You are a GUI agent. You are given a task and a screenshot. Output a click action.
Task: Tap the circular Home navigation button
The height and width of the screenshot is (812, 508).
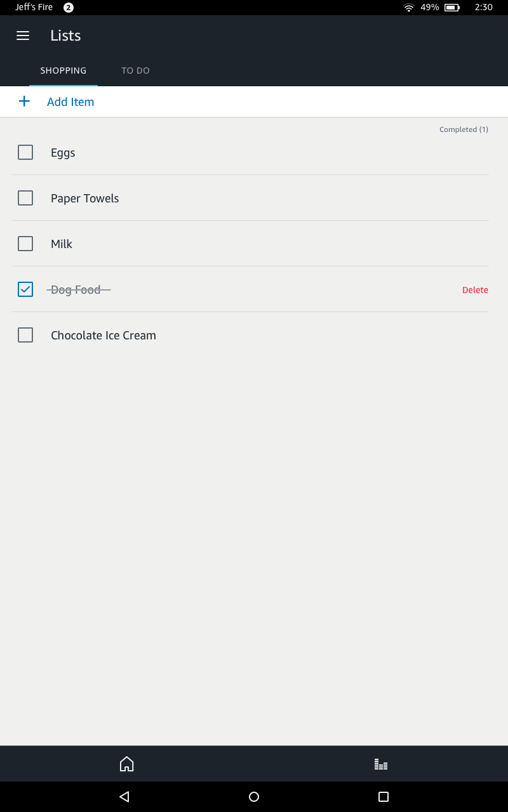(x=254, y=796)
